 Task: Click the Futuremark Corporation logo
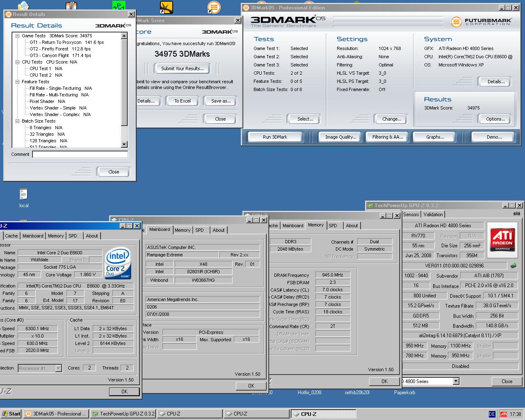click(482, 21)
